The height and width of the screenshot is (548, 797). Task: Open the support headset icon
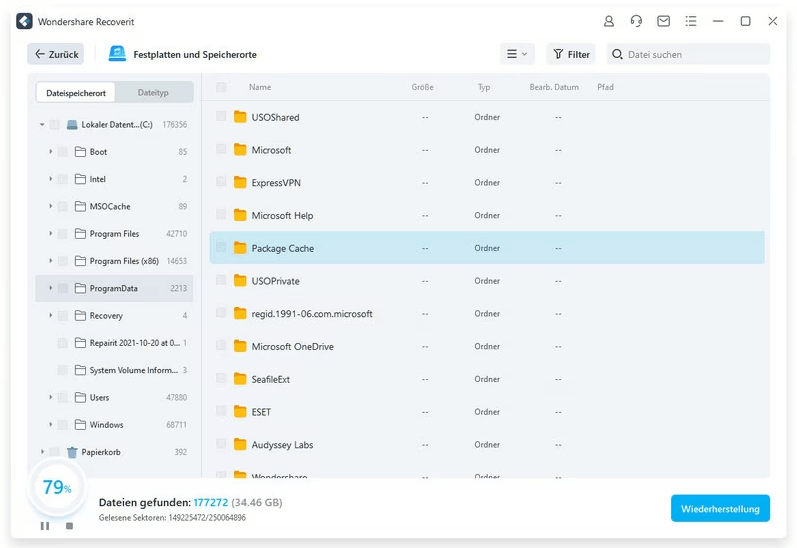click(636, 21)
